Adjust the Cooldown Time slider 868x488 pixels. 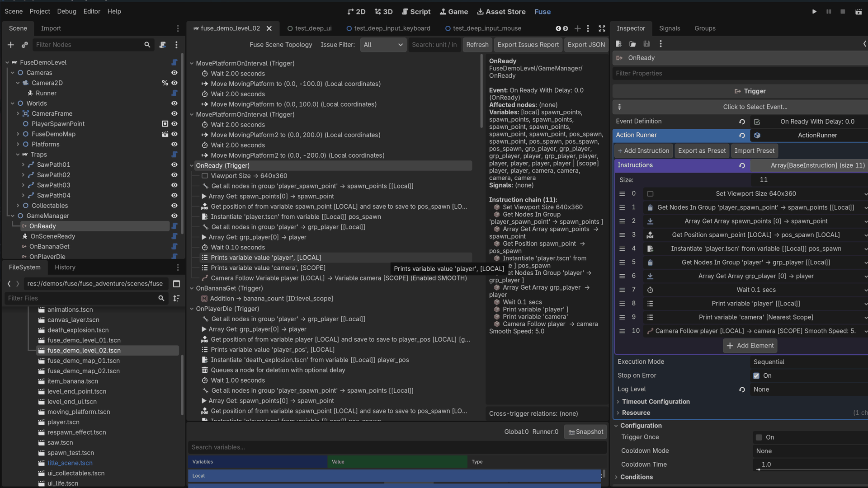pos(759,469)
